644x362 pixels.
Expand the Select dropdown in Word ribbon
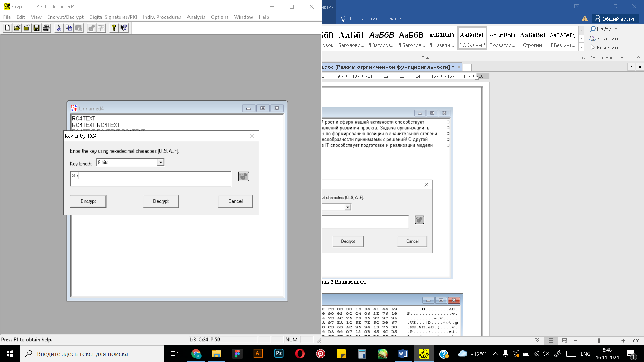(x=622, y=48)
